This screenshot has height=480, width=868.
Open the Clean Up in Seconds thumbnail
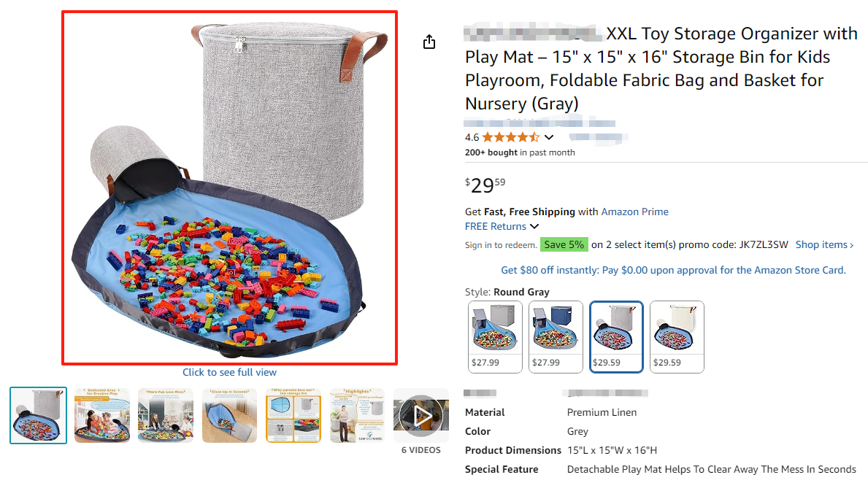(229, 415)
